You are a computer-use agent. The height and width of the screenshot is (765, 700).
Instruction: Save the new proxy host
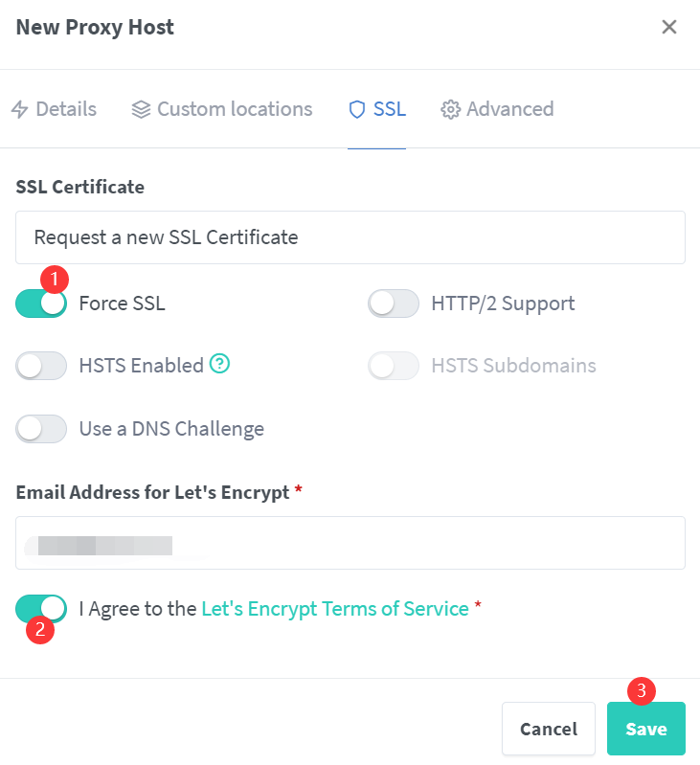[x=645, y=729]
